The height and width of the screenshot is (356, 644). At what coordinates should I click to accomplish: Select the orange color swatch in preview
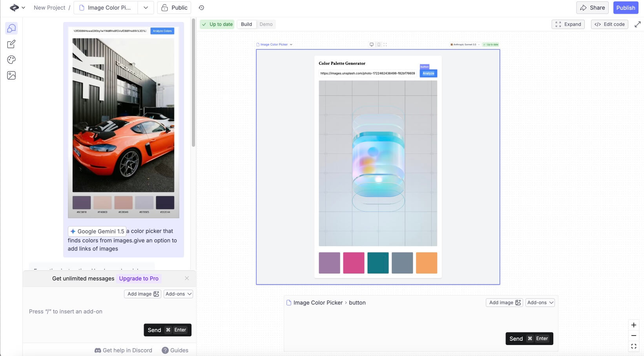pyautogui.click(x=426, y=263)
